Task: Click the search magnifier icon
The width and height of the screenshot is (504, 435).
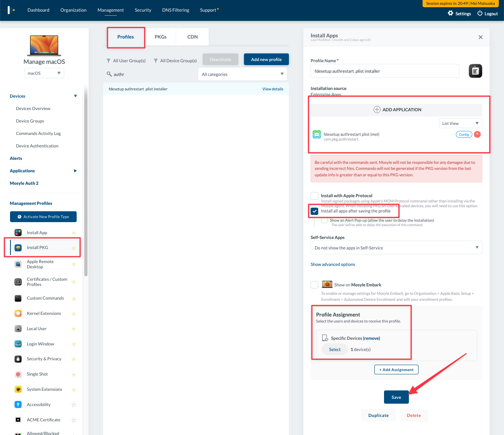Action: [109, 74]
